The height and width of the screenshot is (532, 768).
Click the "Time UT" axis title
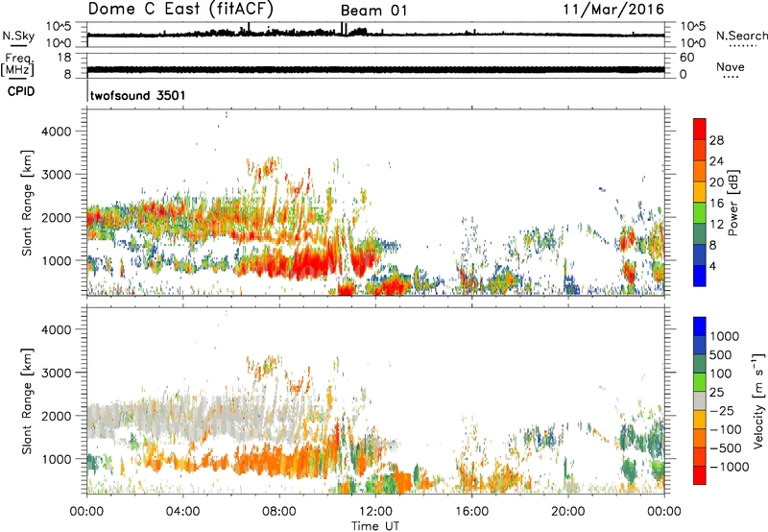375,526
